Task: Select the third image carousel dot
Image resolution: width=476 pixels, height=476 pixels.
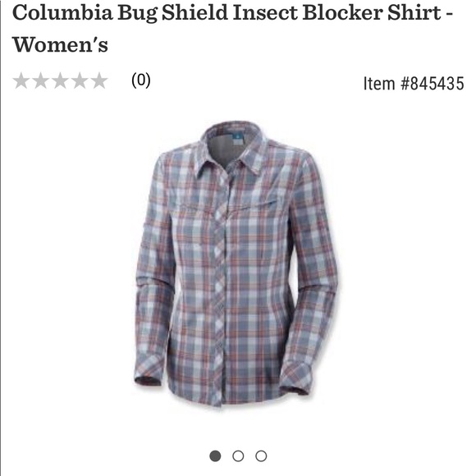Action: pyautogui.click(x=261, y=456)
